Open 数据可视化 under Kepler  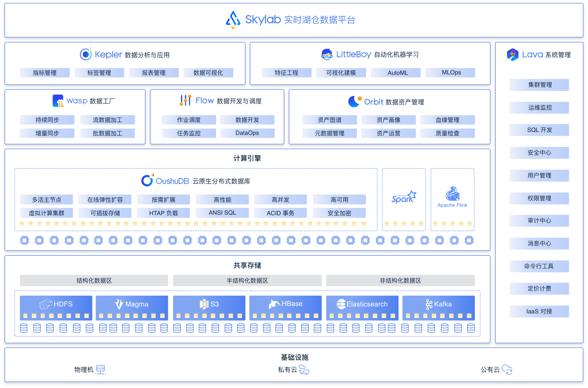[208, 73]
